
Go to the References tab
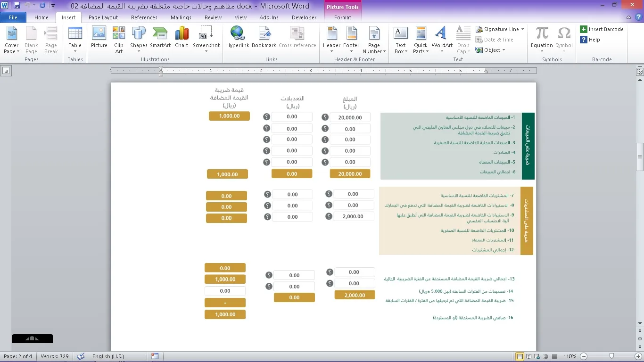pyautogui.click(x=144, y=17)
